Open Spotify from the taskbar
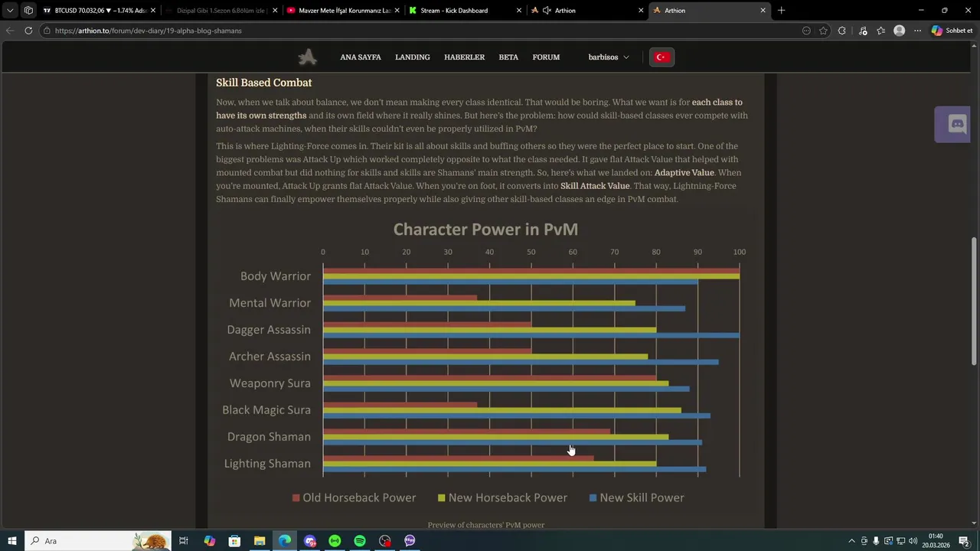This screenshot has height=551, width=980. pyautogui.click(x=360, y=541)
